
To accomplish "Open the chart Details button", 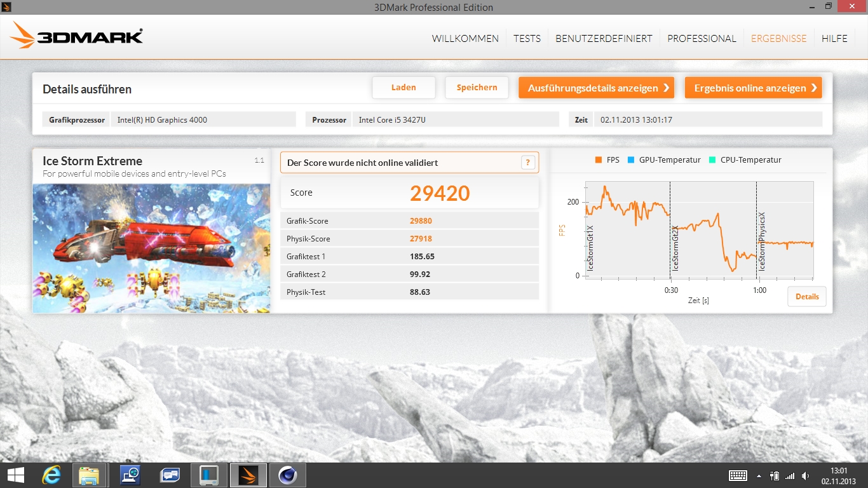I will pyautogui.click(x=807, y=297).
